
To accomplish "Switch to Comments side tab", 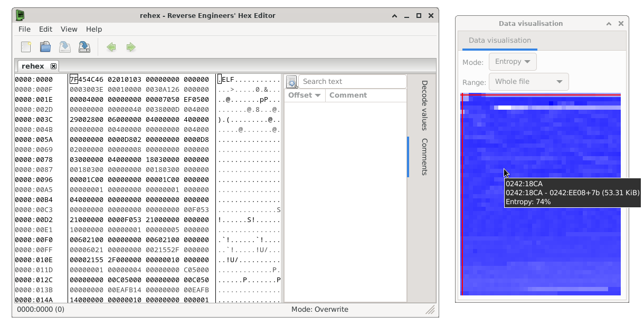I will point(424,157).
